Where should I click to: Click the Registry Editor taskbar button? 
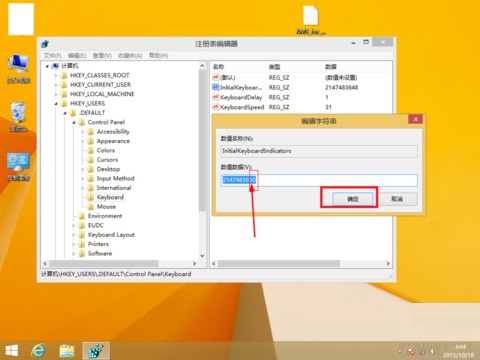[96, 351]
